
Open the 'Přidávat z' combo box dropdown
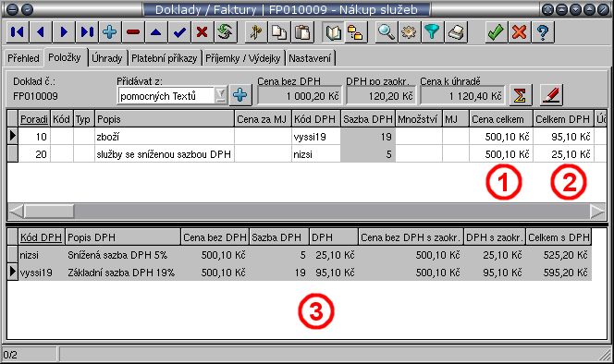click(220, 95)
